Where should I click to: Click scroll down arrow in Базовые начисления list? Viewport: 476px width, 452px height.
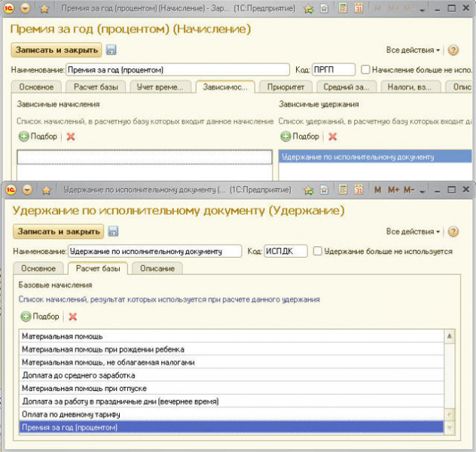[450, 428]
